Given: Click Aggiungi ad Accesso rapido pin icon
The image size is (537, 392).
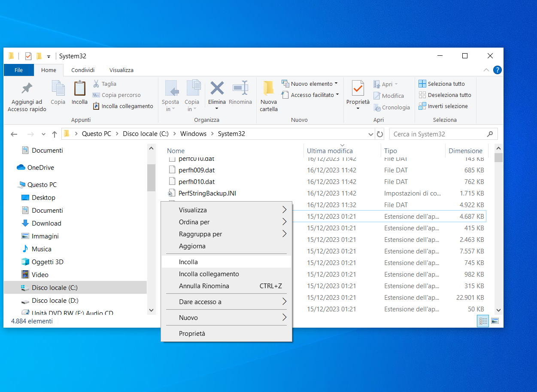Looking at the screenshot, I should point(27,89).
